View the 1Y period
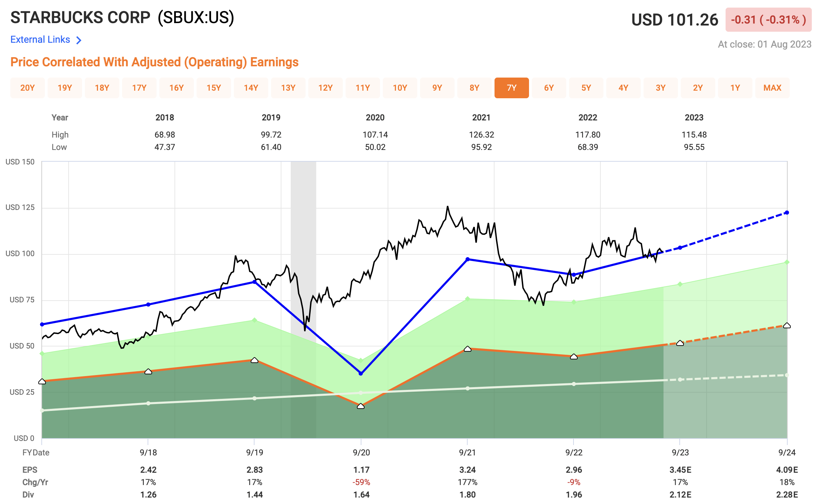 tap(735, 88)
